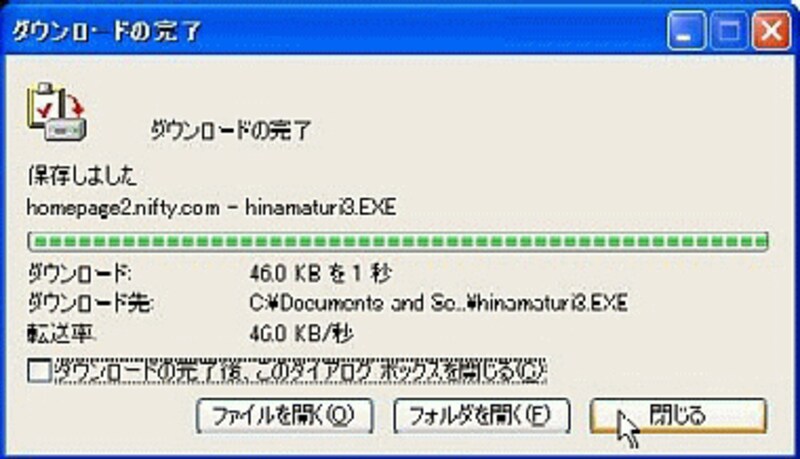Click the disabled maximize window button
The height and width of the screenshot is (459, 800).
[729, 31]
